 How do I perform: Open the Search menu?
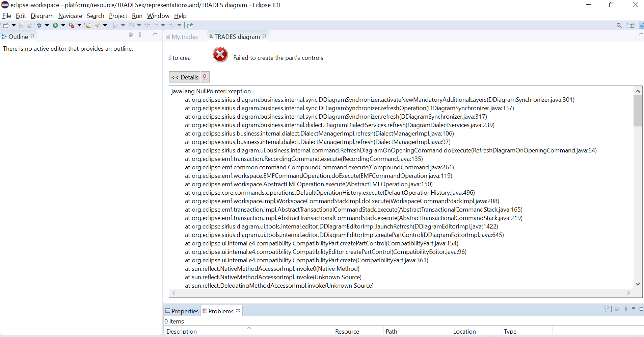click(x=96, y=16)
